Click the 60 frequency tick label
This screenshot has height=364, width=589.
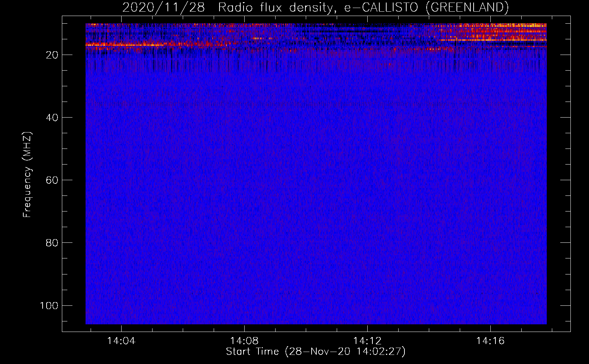point(52,180)
